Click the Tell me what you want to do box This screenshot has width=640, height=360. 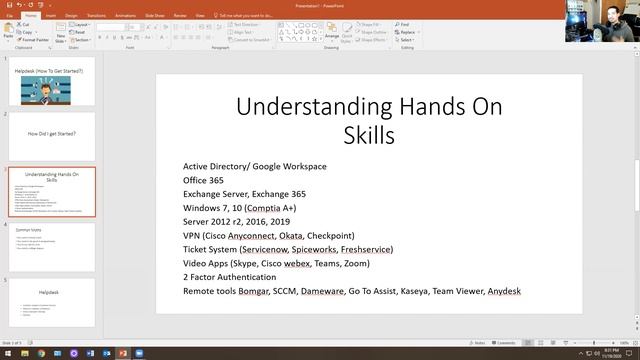[x=243, y=16]
